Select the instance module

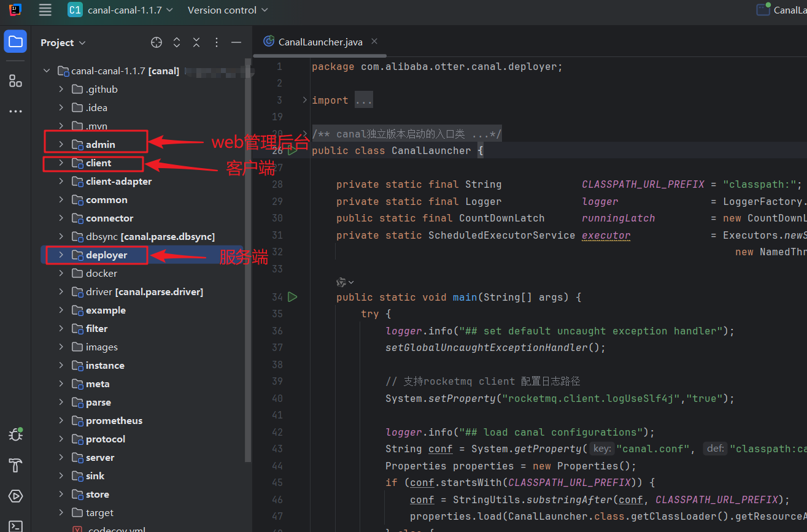point(105,365)
